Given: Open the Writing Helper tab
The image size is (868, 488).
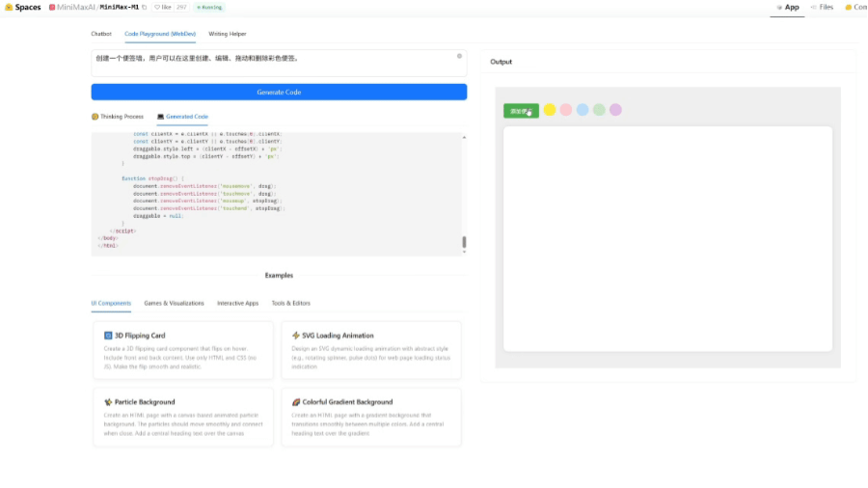Looking at the screenshot, I should tap(228, 34).
